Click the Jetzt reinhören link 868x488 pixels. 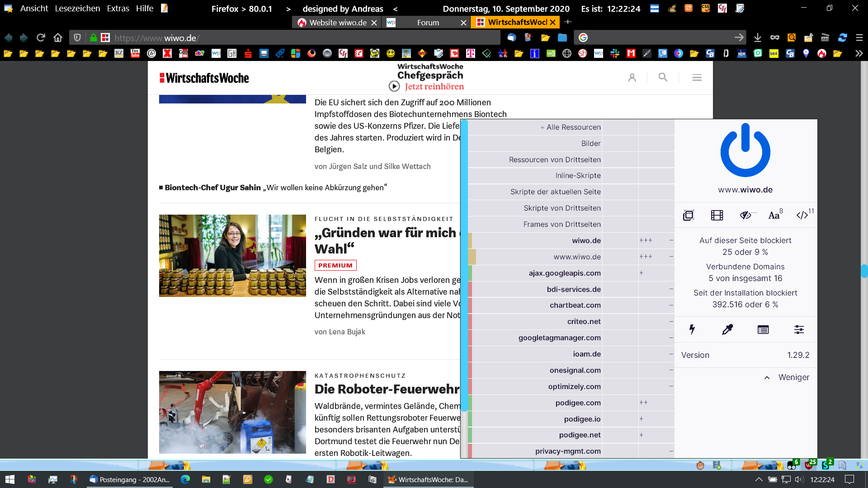[x=434, y=86]
